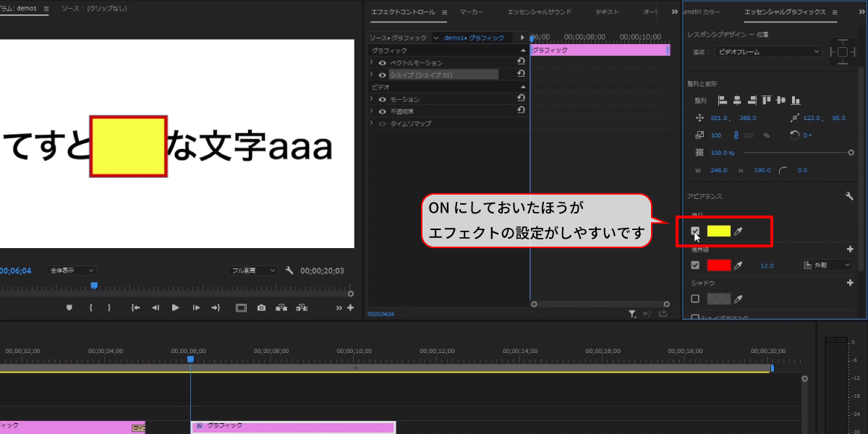Mark Out point in the Program Monitor
The height and width of the screenshot is (434, 868).
(109, 307)
